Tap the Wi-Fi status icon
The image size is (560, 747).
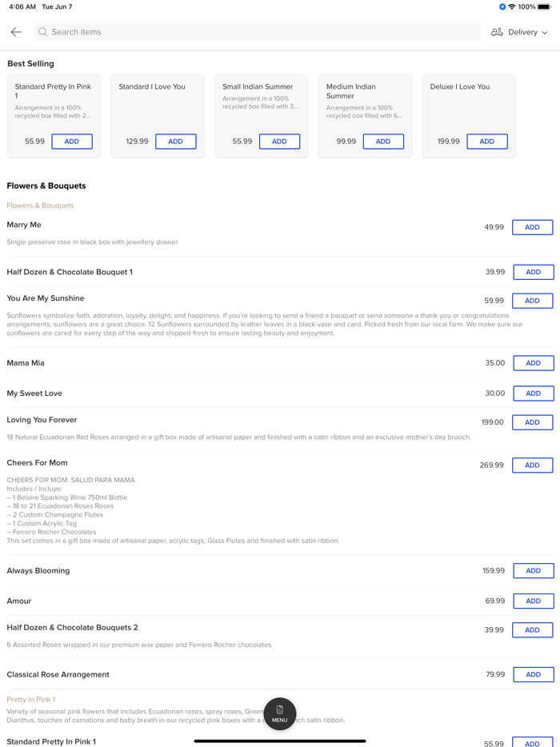512,7
